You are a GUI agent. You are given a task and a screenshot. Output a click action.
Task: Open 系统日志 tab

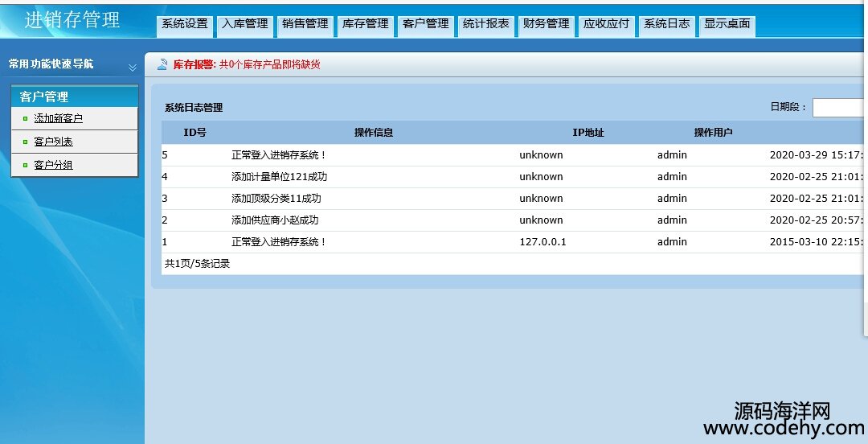(667, 24)
